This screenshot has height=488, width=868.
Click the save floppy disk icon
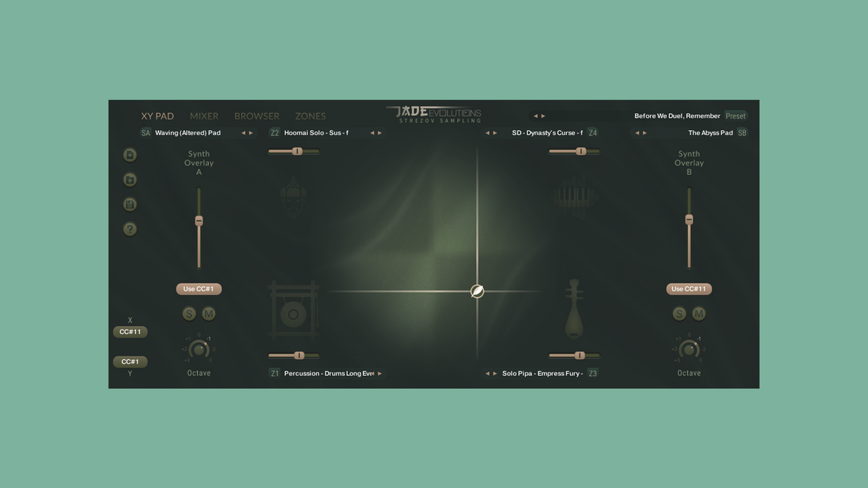coord(130,205)
